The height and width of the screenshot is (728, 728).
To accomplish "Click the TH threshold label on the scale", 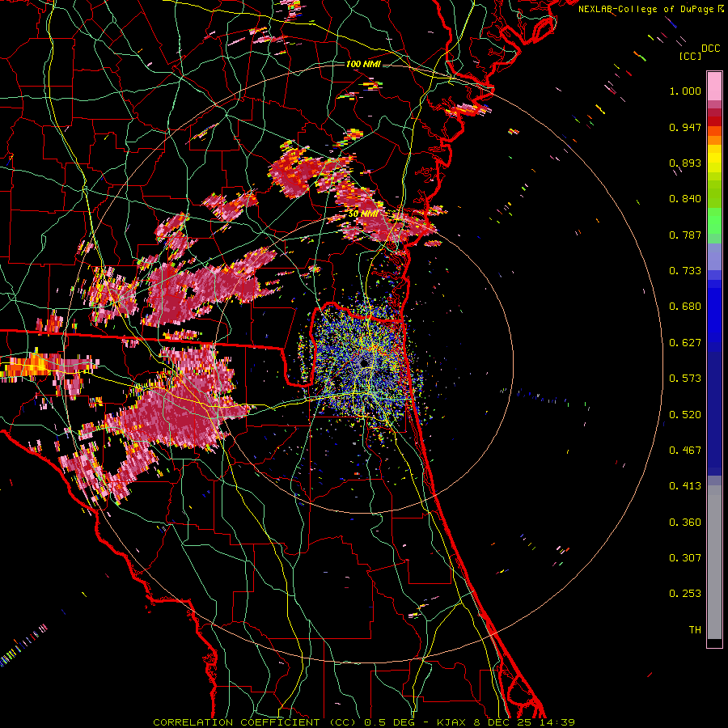I will click(695, 630).
